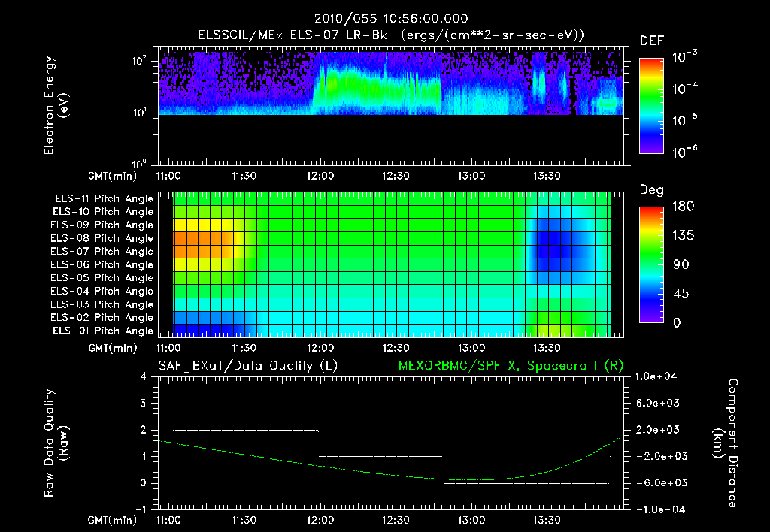Select the ELS-09 Pitch Angle row label
770x532 pixels.
(102, 225)
